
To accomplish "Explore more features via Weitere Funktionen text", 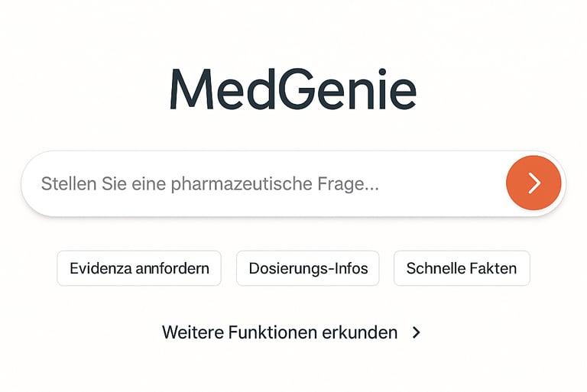I will tap(280, 332).
